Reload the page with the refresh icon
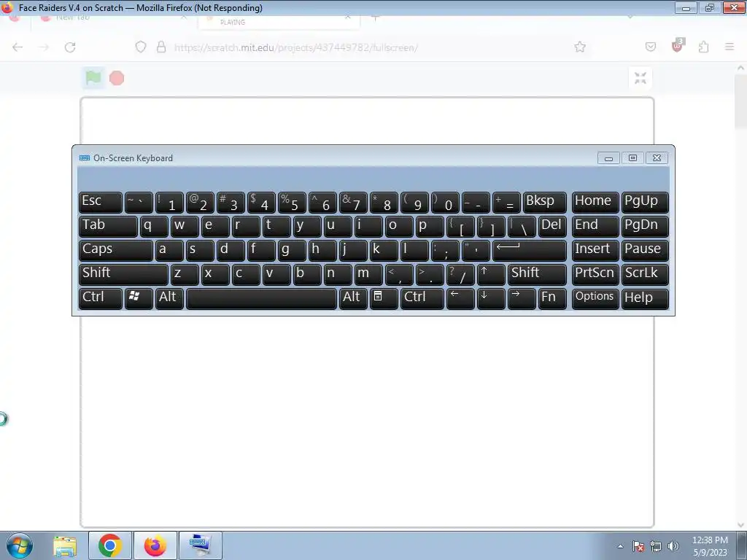 coord(70,47)
